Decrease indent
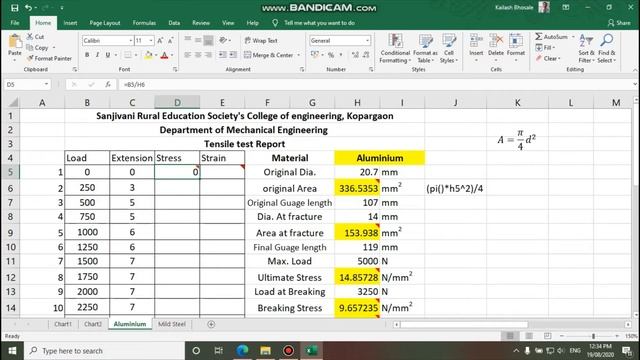 (222, 55)
